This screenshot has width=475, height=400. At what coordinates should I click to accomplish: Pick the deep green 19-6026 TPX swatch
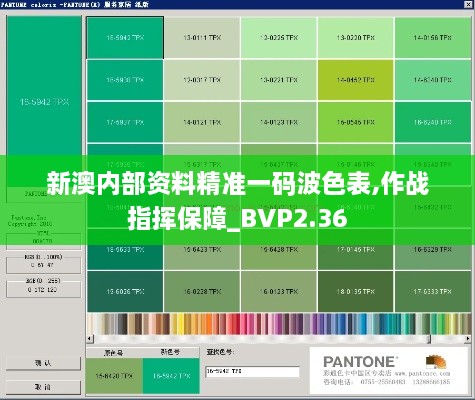click(x=125, y=292)
